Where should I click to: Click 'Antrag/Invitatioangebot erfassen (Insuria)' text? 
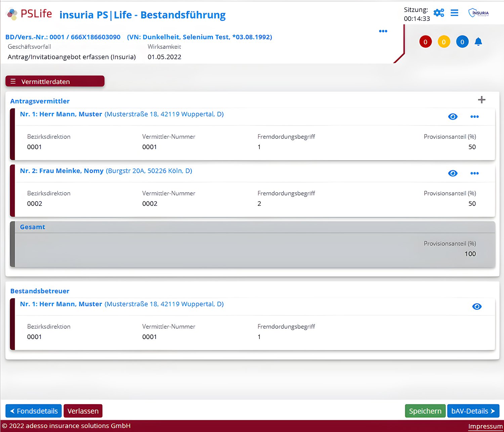pos(72,57)
